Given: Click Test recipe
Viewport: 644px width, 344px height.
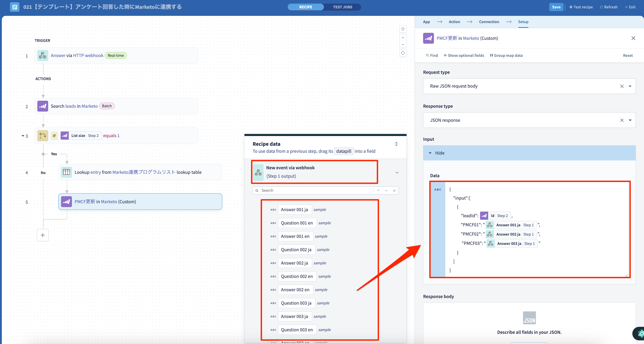Looking at the screenshot, I should click(x=581, y=7).
